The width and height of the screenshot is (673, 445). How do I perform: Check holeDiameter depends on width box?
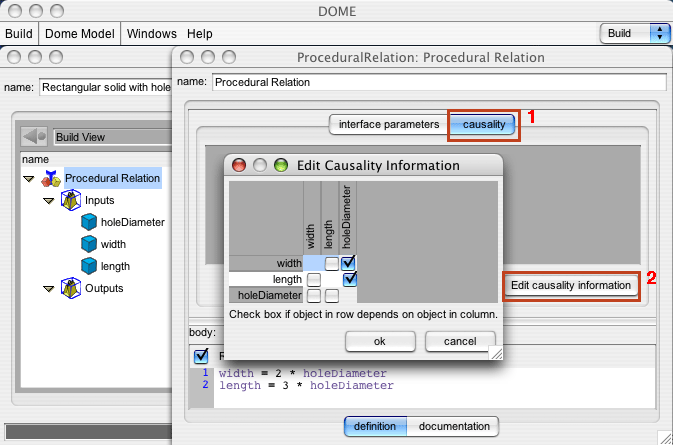314,296
